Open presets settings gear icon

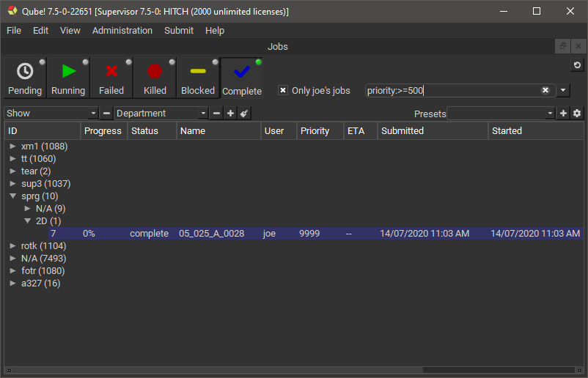pyautogui.click(x=577, y=114)
